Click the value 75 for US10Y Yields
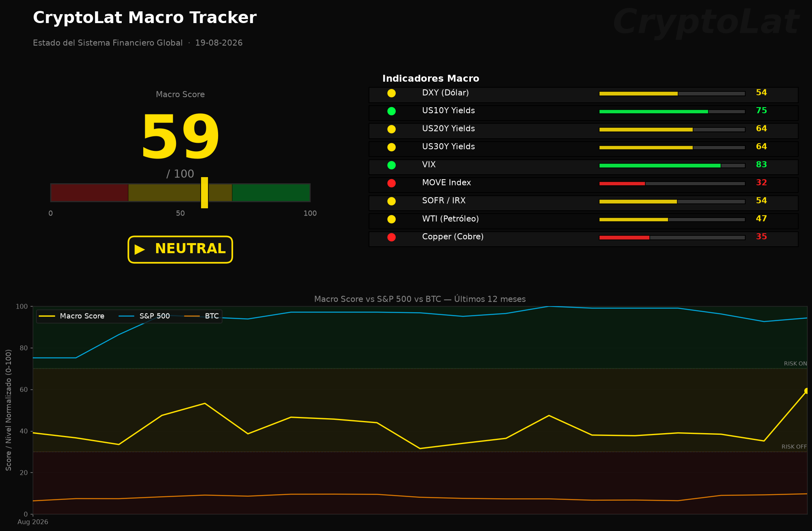The height and width of the screenshot is (531, 812). [x=761, y=111]
